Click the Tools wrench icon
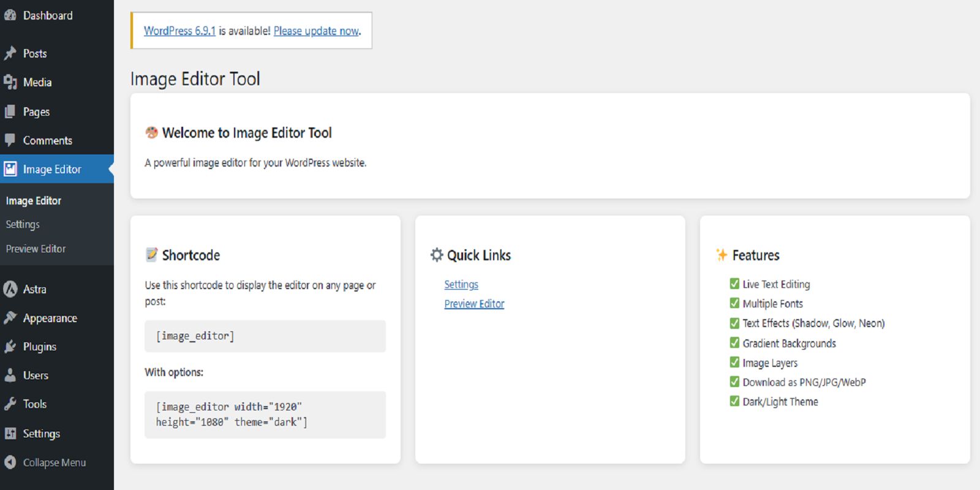 click(10, 404)
